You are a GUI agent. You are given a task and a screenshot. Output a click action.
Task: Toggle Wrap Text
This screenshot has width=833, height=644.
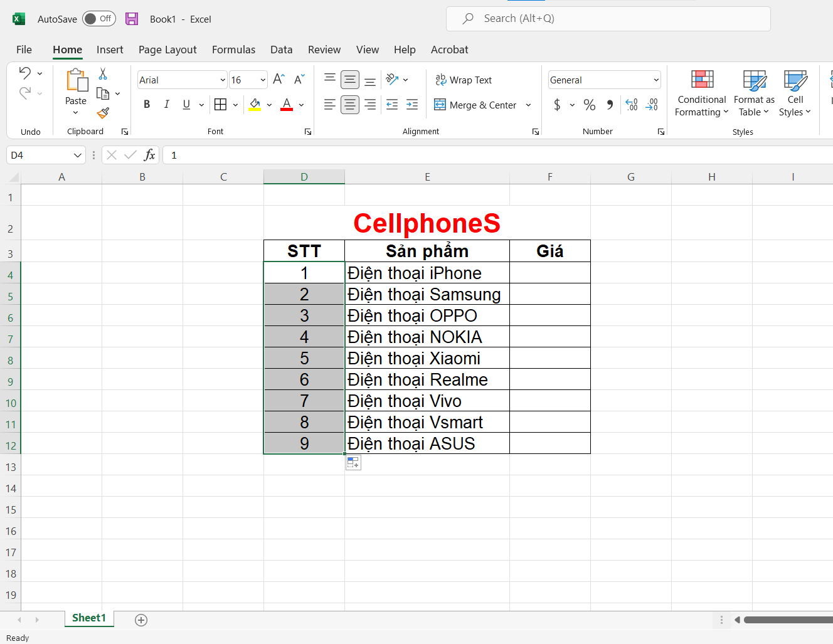tap(464, 80)
